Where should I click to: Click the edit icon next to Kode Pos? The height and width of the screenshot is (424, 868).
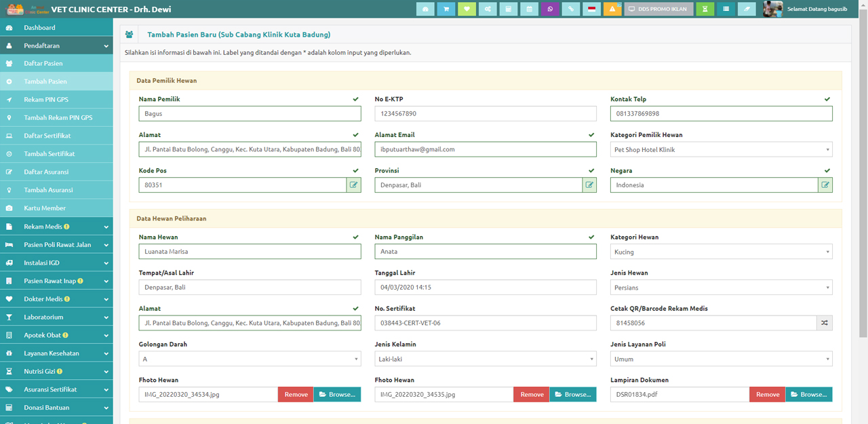[353, 185]
